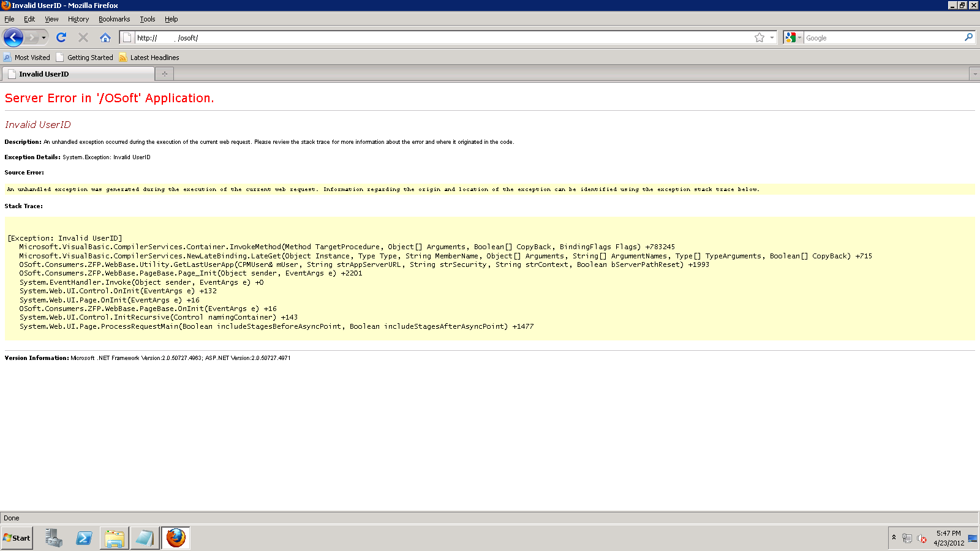Select the Invalid UserID tab

(x=78, y=74)
